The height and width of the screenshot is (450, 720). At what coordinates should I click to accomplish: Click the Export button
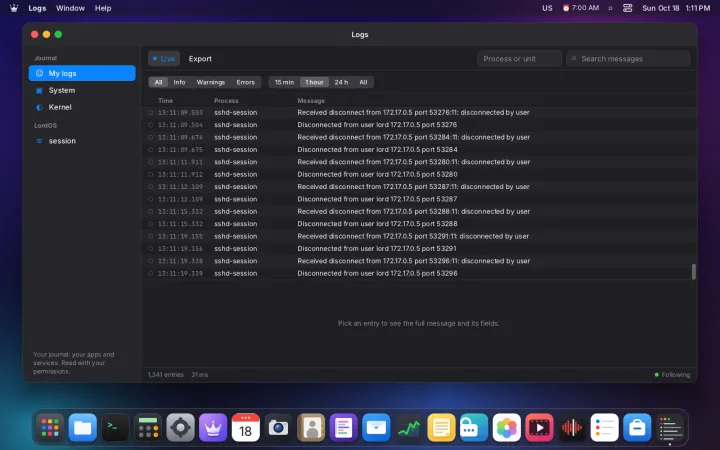[200, 59]
